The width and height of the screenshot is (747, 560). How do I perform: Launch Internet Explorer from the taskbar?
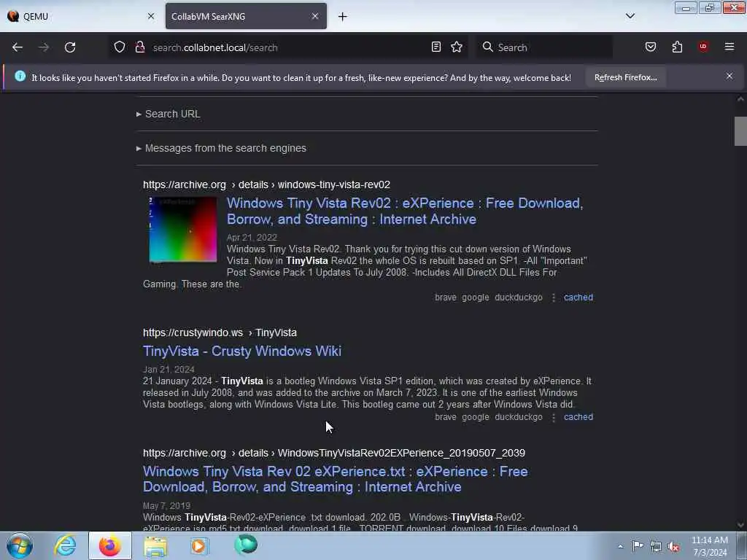click(65, 545)
